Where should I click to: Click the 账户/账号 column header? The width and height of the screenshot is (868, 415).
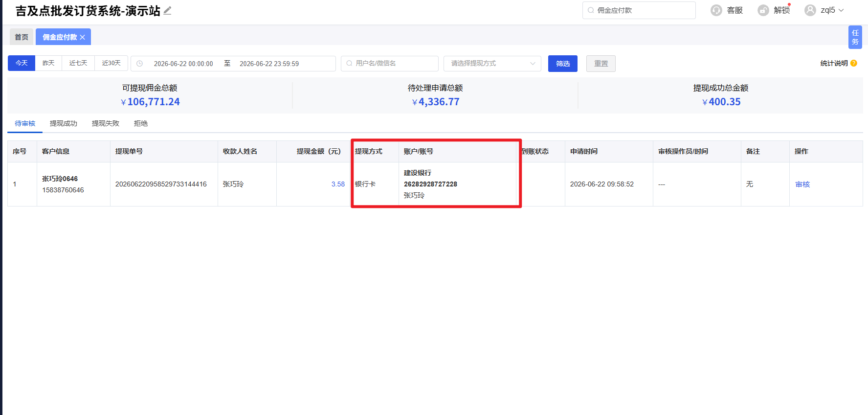pyautogui.click(x=419, y=152)
